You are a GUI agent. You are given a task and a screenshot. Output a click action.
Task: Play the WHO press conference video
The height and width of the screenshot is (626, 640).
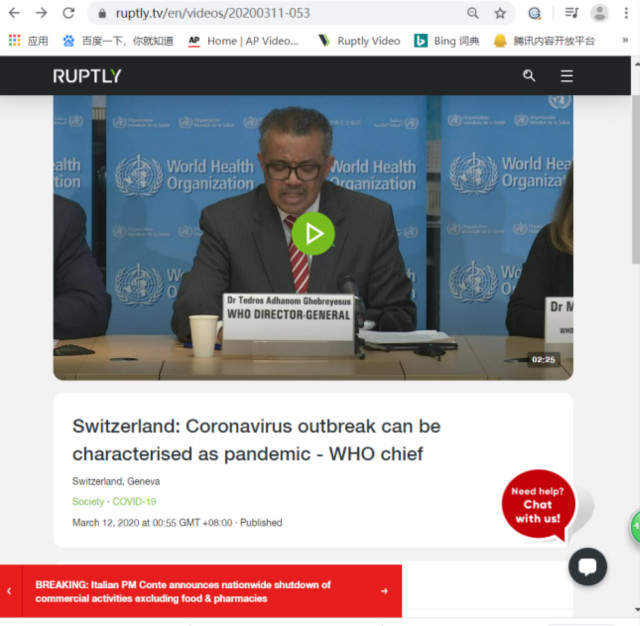pyautogui.click(x=313, y=234)
